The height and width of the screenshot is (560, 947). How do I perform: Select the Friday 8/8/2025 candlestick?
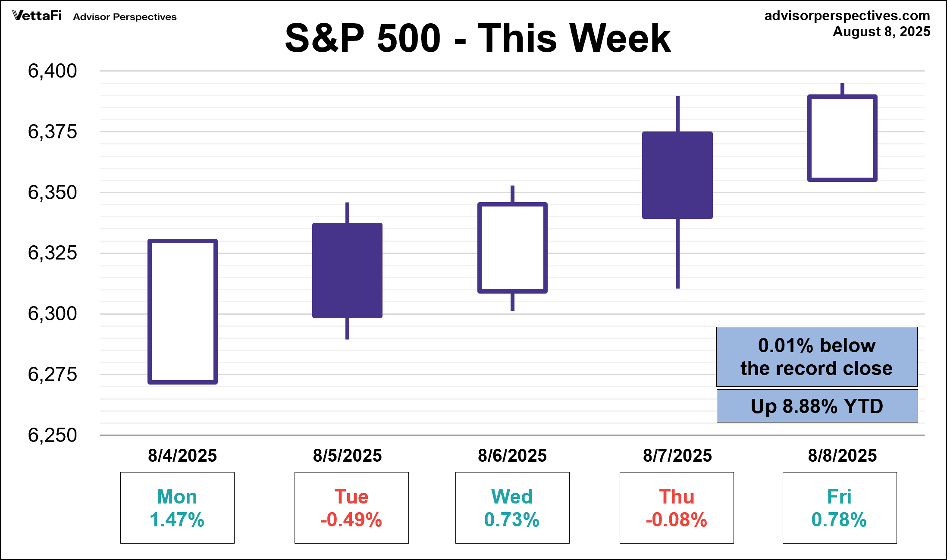(x=842, y=138)
